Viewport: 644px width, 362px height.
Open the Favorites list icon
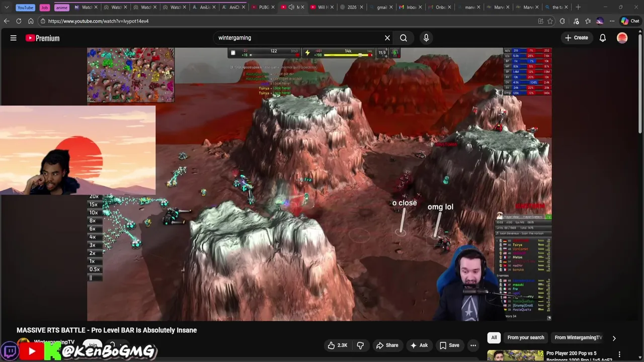[x=588, y=21]
